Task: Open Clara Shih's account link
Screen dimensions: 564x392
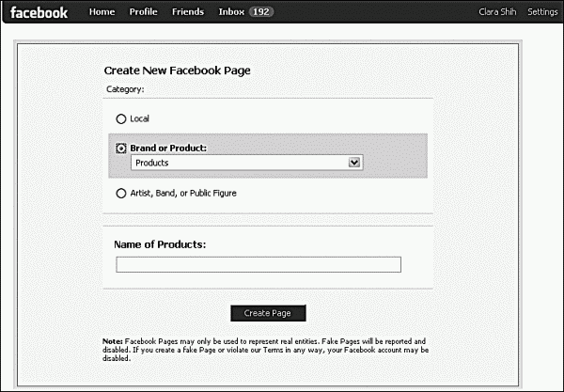Action: click(497, 13)
